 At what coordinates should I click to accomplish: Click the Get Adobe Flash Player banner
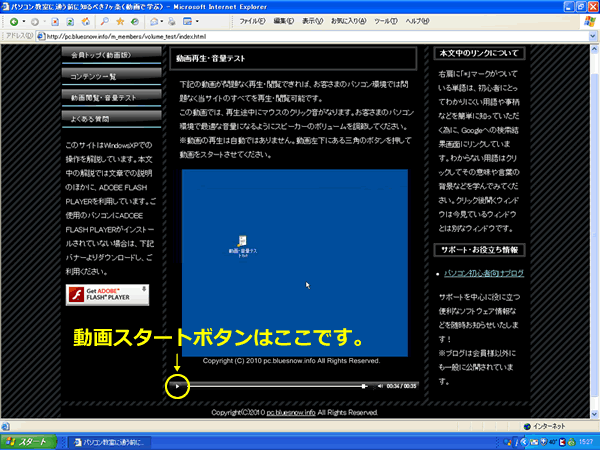tap(107, 294)
